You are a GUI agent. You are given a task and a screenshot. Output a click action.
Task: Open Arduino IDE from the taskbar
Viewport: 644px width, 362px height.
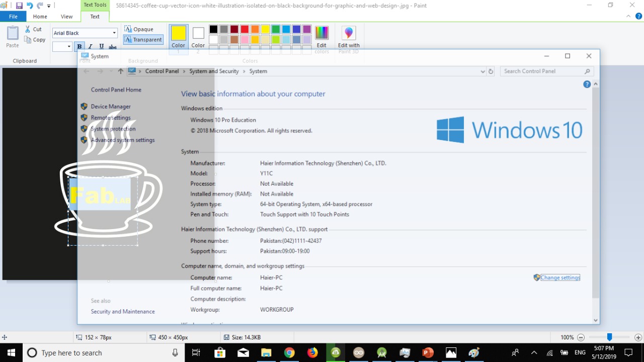359,353
